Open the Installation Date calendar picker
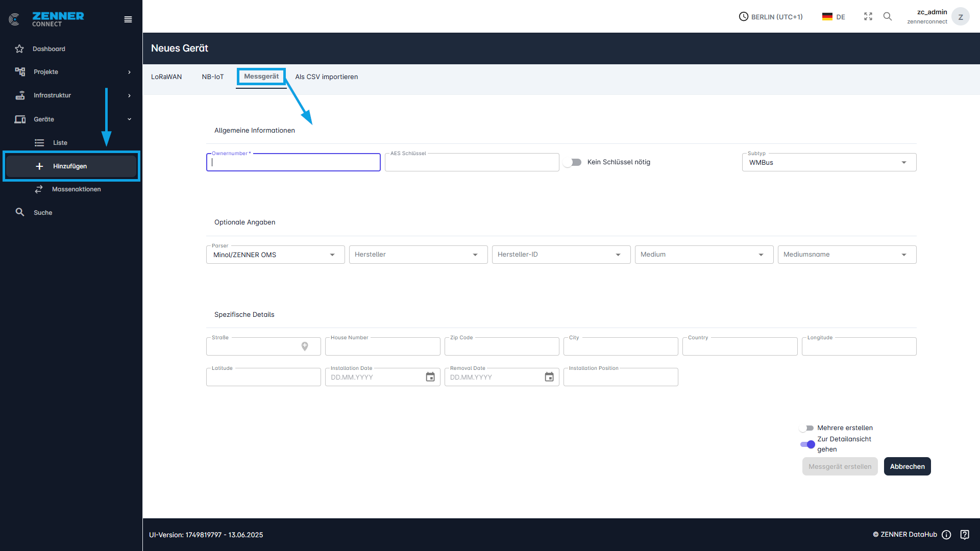Viewport: 980px width, 551px height. tap(430, 377)
